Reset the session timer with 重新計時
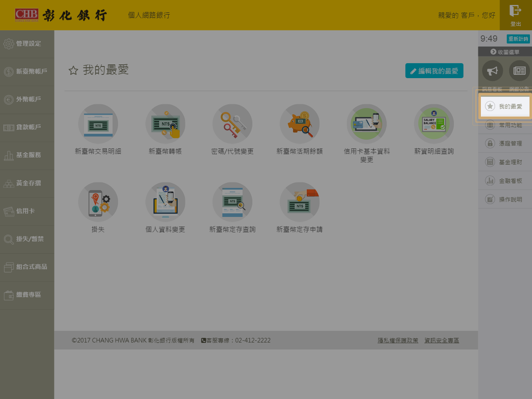This screenshot has width=532, height=399. [x=518, y=39]
